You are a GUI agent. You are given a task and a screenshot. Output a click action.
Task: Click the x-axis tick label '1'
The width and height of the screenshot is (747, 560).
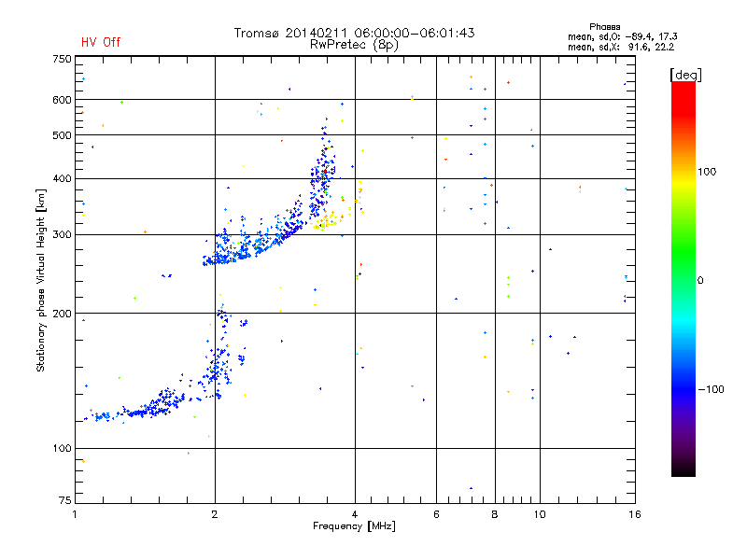coord(75,514)
